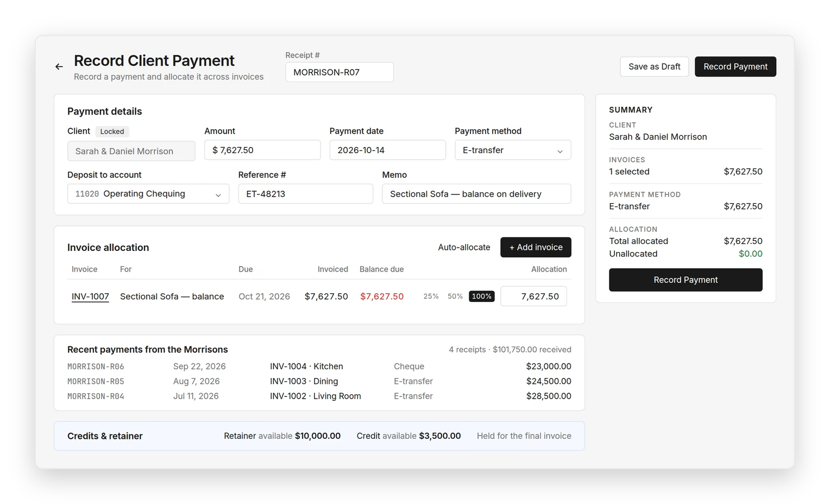
Task: Select the 25% allocation option
Action: tap(431, 297)
